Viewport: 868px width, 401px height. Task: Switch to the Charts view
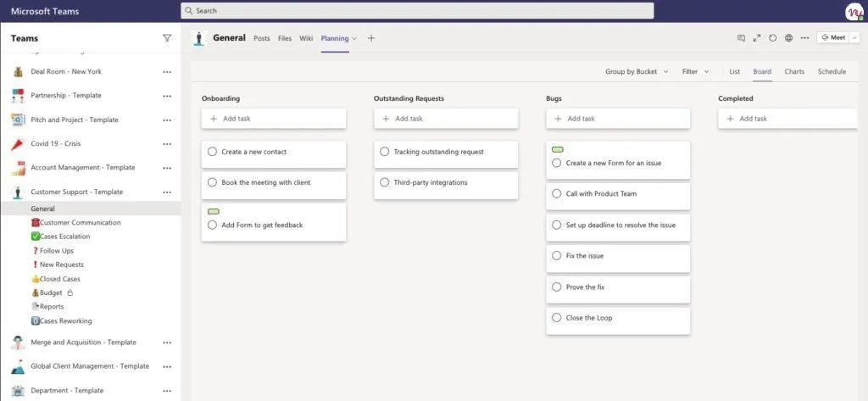tap(794, 71)
